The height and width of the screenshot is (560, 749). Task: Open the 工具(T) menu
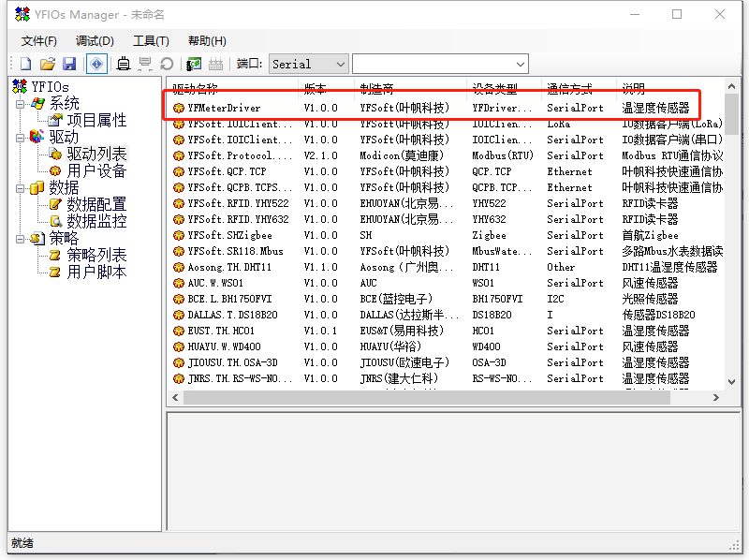point(151,41)
